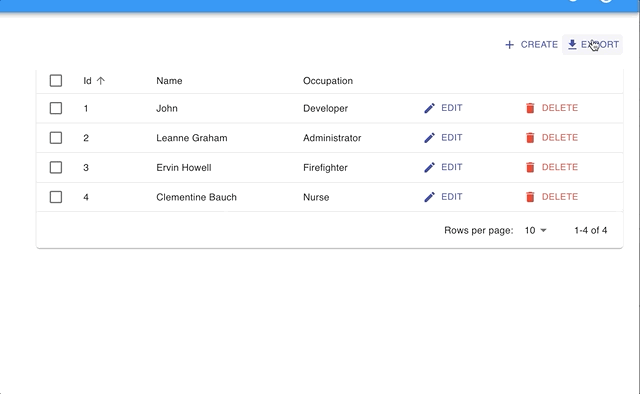
Task: Click the trash icon for Ervin Howell
Action: [530, 167]
